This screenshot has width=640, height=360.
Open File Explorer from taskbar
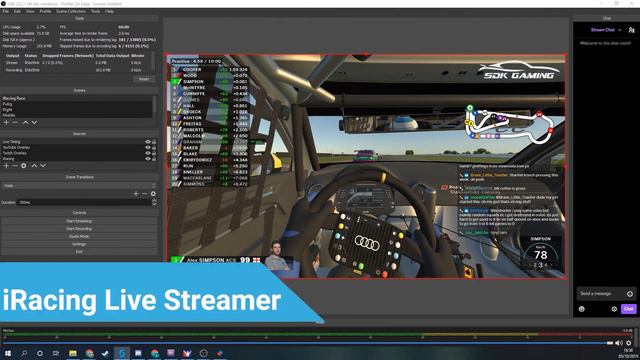point(73,353)
